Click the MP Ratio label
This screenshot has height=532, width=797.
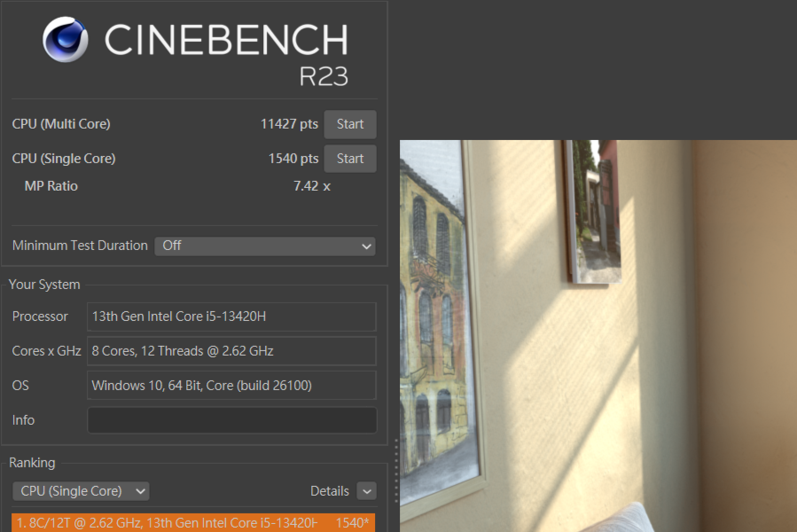pyautogui.click(x=51, y=186)
